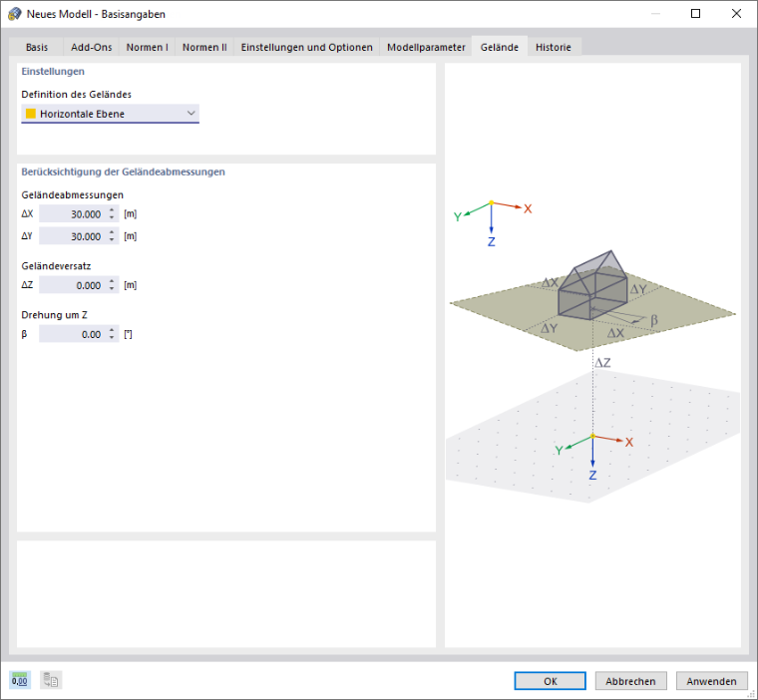Switch to the Modellparameter tab
This screenshot has height=700, width=758.
426,47
